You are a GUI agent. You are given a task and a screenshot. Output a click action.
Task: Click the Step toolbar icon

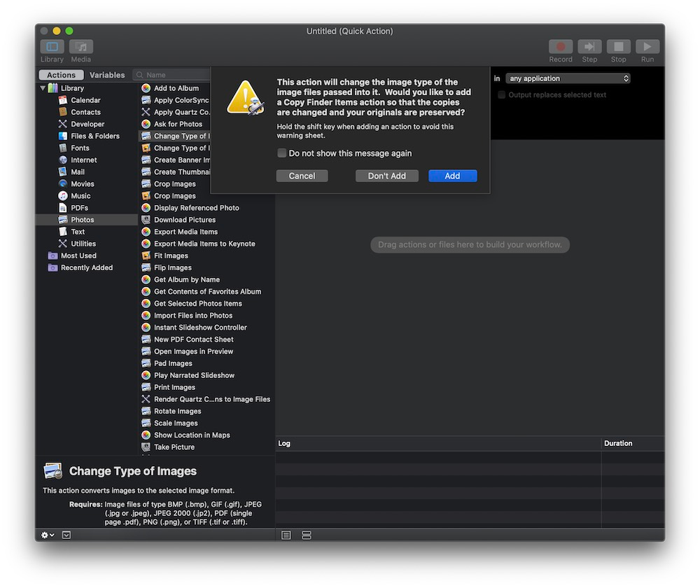coord(589,47)
